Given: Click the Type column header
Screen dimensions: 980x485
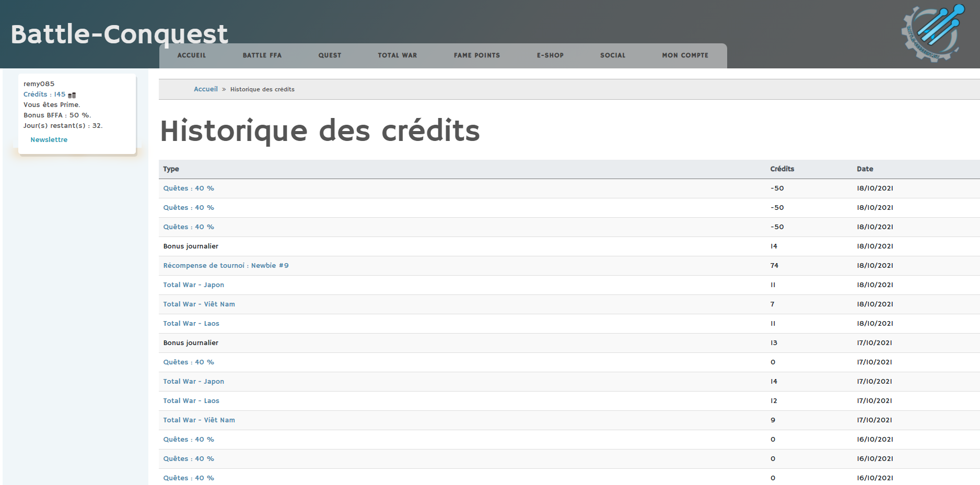Looking at the screenshot, I should tap(171, 169).
